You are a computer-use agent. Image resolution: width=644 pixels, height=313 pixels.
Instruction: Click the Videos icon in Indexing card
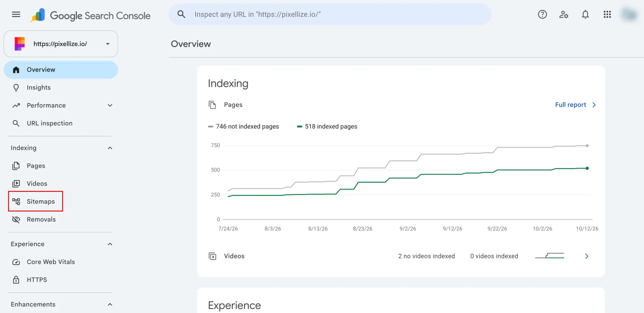pos(212,256)
